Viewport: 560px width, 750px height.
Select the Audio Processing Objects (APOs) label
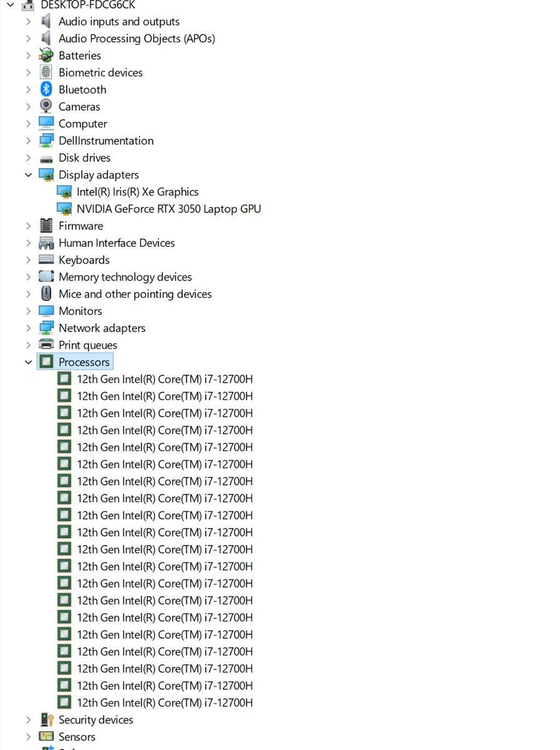[137, 39]
